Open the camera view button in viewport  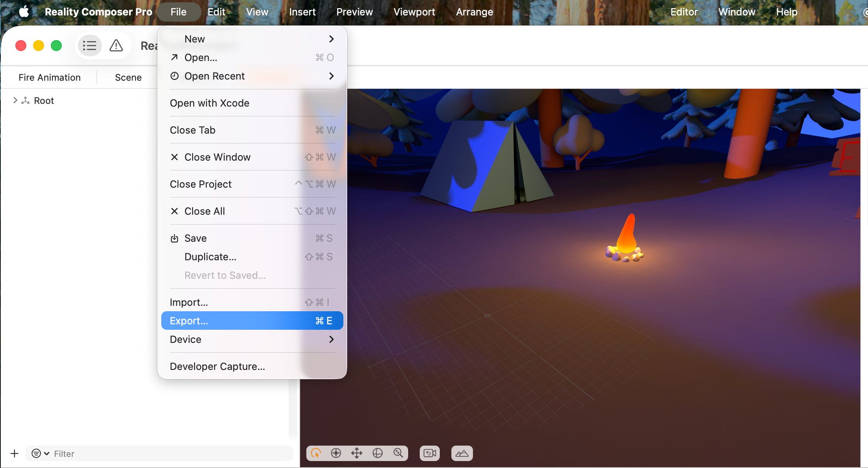[x=430, y=453]
